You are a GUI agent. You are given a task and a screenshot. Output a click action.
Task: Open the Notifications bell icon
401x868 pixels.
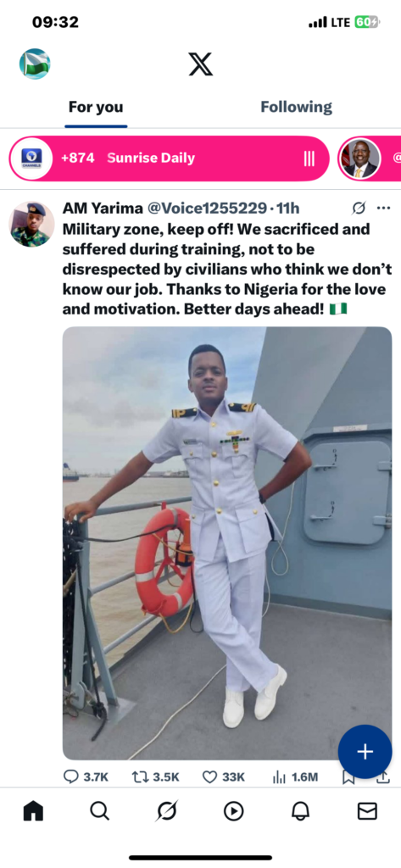(300, 811)
